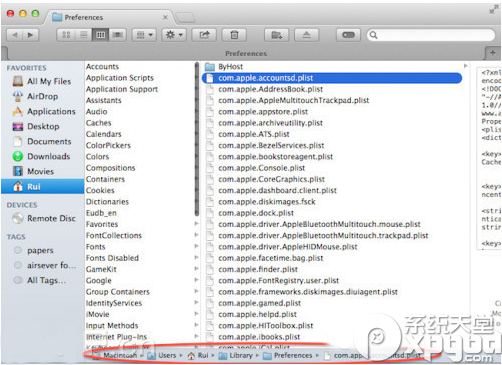The image size is (502, 365).
Task: Switch to icon view in toolbar
Action: pyautogui.click(x=66, y=35)
